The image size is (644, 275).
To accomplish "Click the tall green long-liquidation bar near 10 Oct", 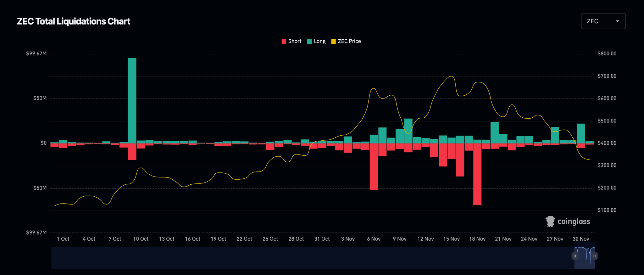I will (132, 101).
